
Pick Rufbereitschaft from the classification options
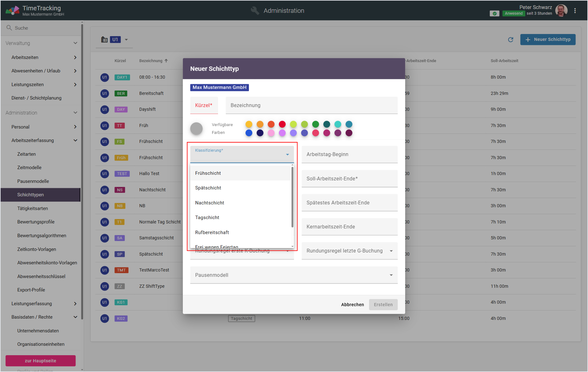(x=212, y=232)
